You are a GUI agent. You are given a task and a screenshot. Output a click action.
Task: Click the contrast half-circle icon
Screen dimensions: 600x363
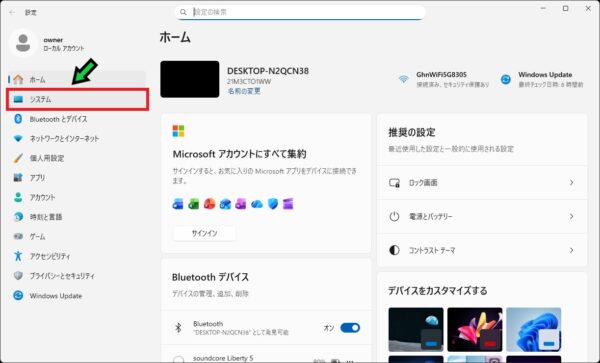pyautogui.click(x=394, y=250)
